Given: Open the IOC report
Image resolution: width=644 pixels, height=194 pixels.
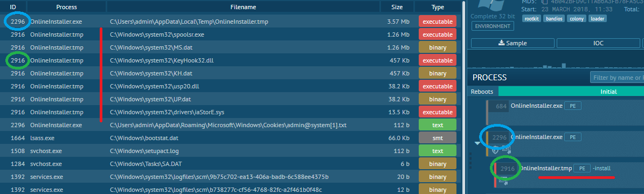Looking at the screenshot, I should (598, 43).
